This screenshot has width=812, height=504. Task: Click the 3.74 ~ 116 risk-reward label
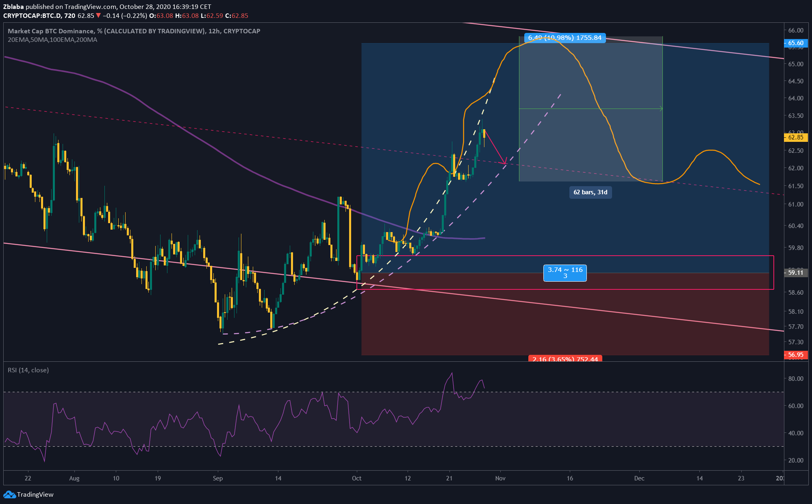565,273
